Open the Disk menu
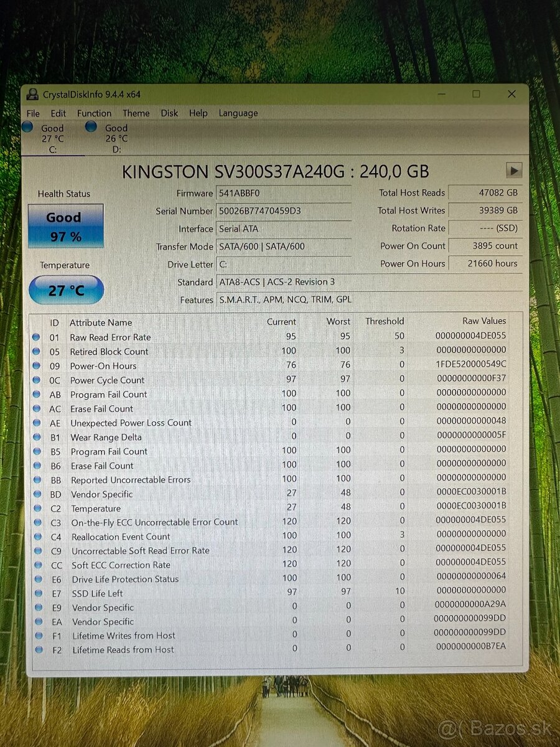Viewport: 560px width, 747px height. [169, 113]
